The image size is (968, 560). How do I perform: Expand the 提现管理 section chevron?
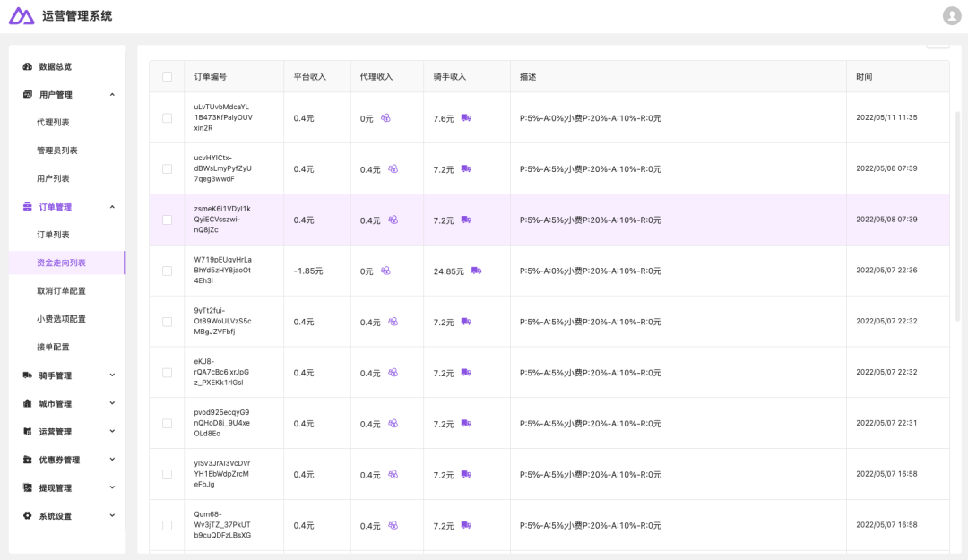click(x=112, y=487)
